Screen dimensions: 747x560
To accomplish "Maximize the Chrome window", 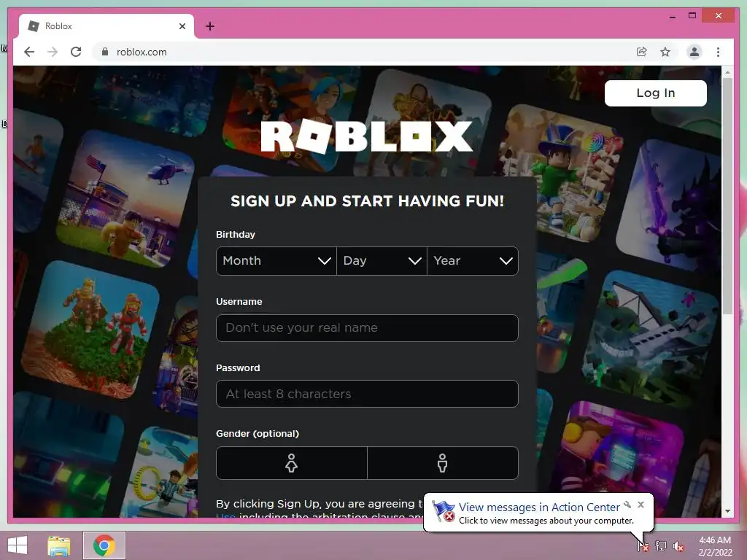I will tap(692, 16).
